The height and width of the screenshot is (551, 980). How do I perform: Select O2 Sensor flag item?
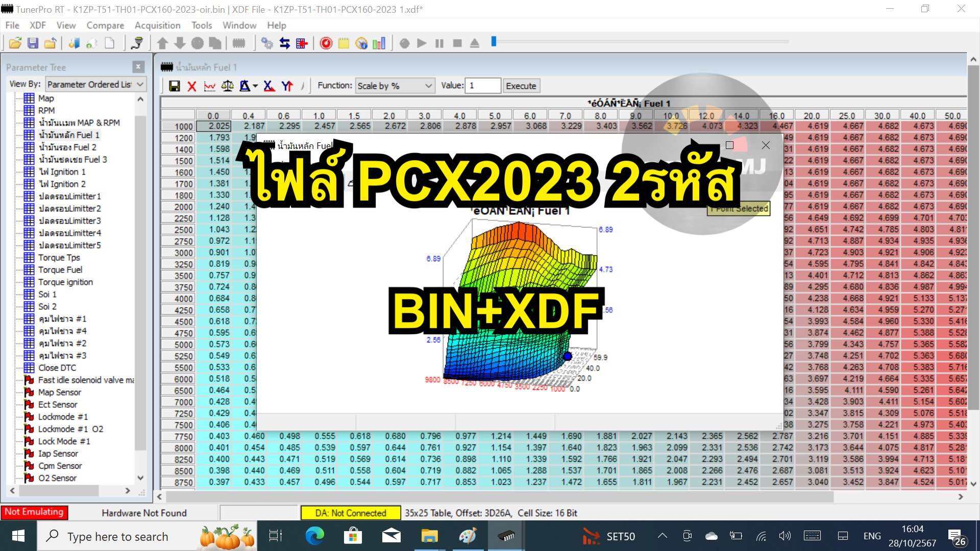57,478
